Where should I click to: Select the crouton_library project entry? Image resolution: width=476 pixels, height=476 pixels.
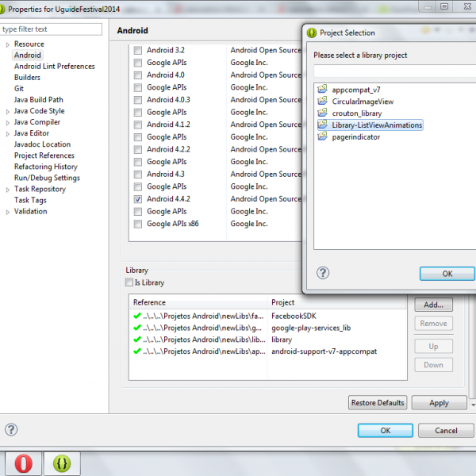tap(357, 113)
